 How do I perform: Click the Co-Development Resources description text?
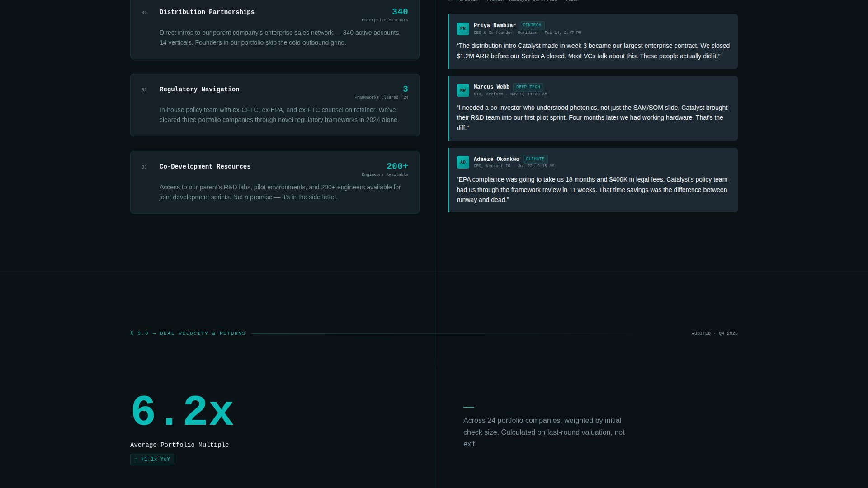[280, 192]
